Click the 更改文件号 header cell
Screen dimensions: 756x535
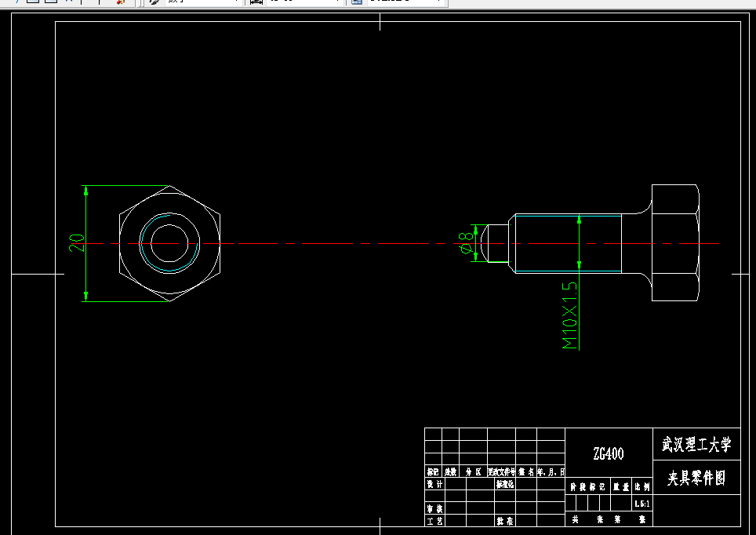(501, 471)
